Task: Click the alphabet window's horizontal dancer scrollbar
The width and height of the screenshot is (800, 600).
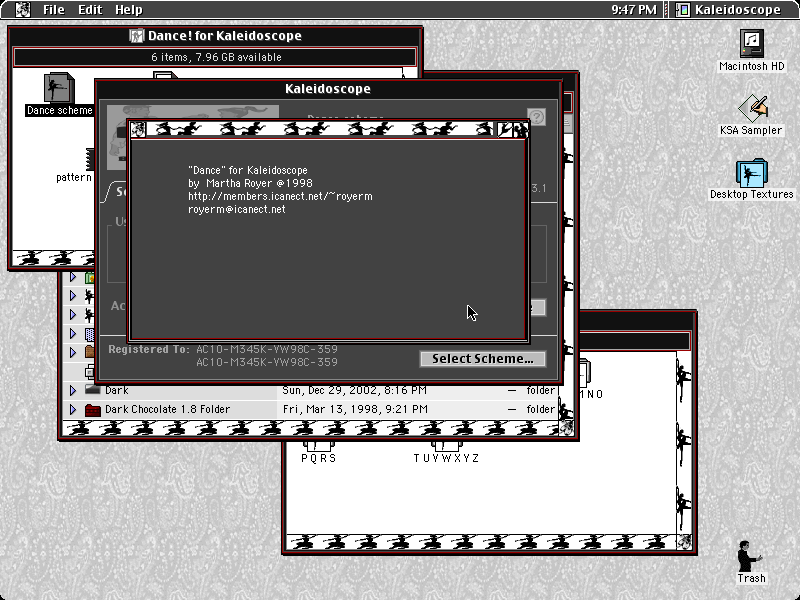Action: coord(481,542)
